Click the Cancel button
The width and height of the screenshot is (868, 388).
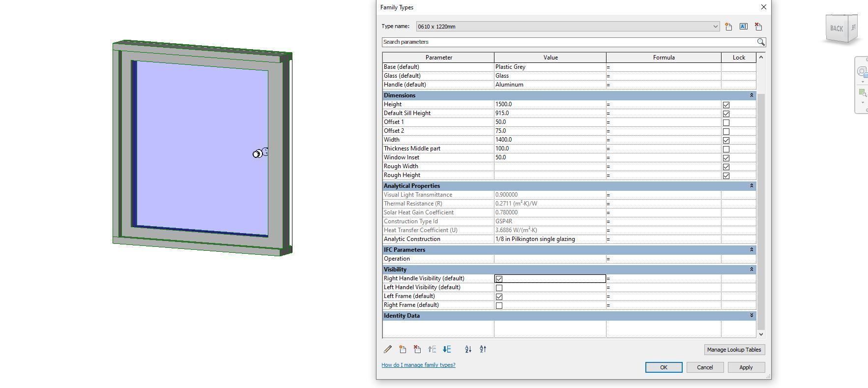click(x=704, y=367)
